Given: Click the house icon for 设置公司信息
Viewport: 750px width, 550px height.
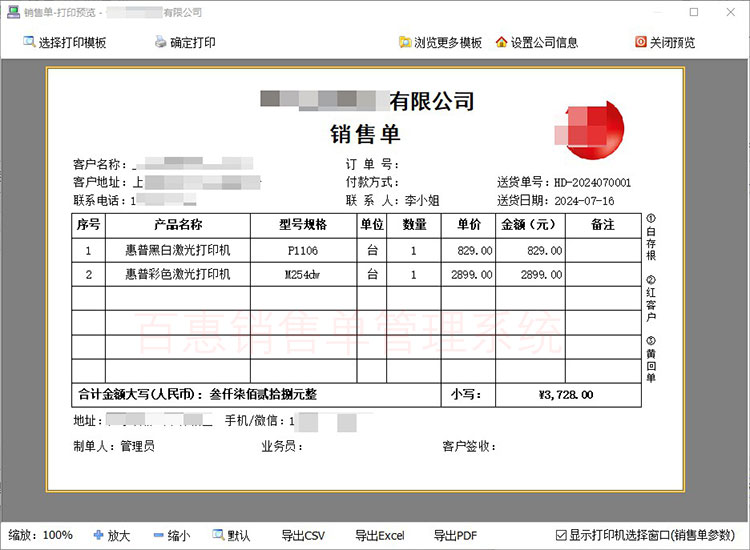Looking at the screenshot, I should 501,42.
